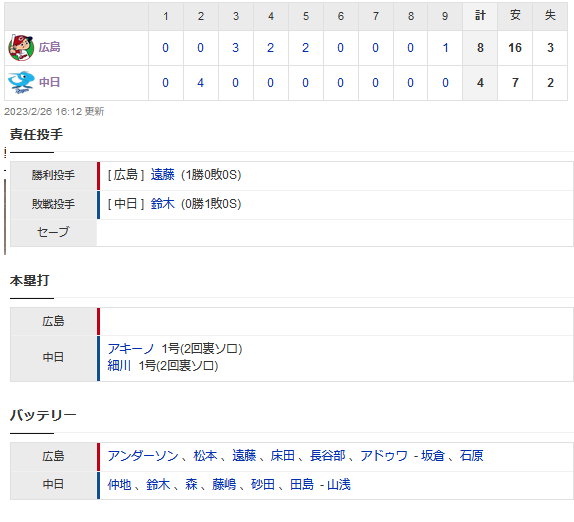Open 藤嶋 in Chunichi battery row
Image resolution: width=574 pixels, height=522 pixels.
224,485
